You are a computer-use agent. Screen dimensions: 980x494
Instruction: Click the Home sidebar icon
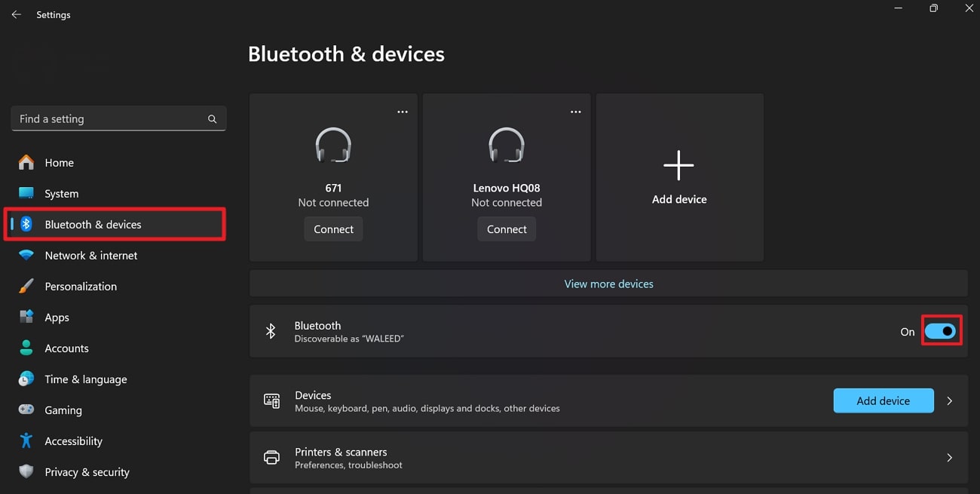pyautogui.click(x=26, y=162)
